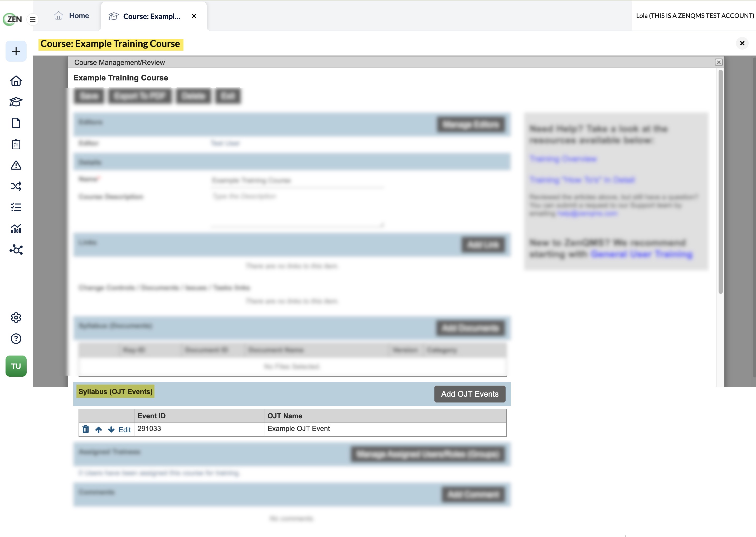Click the Lola test account label
Viewport: 756px width, 537px height.
[x=695, y=16]
